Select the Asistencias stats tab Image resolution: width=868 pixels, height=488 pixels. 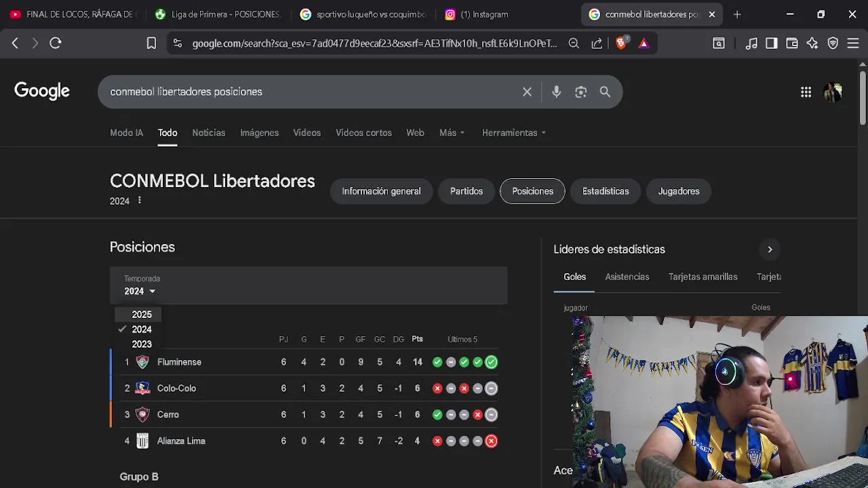coord(627,277)
